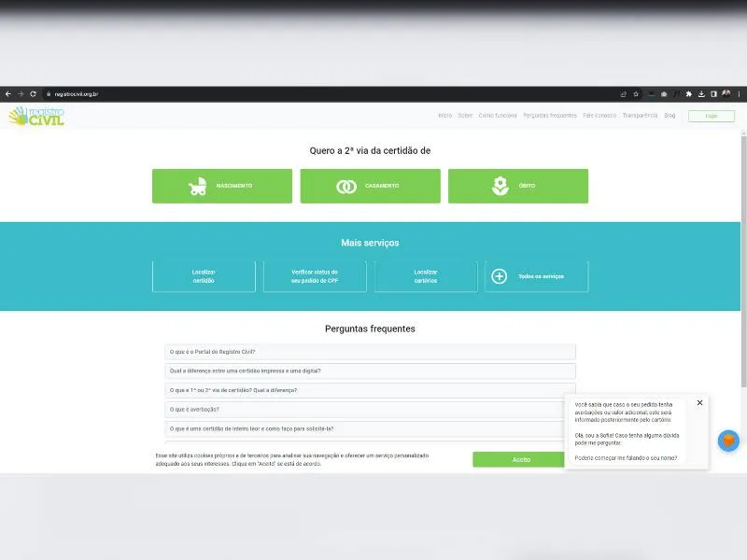Accept cookies with the Aceito button
The height and width of the screenshot is (560, 747).
coord(520,459)
